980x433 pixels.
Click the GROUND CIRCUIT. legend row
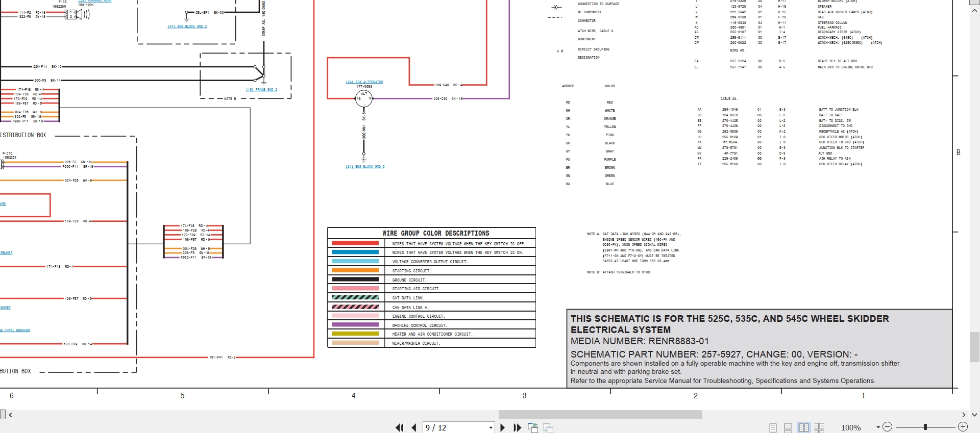point(431,279)
